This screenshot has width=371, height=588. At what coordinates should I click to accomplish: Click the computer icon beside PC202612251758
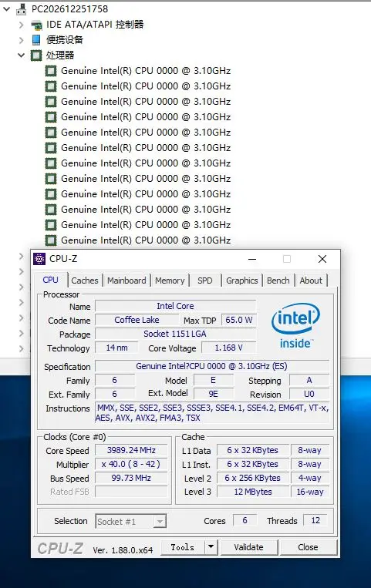(x=22, y=9)
